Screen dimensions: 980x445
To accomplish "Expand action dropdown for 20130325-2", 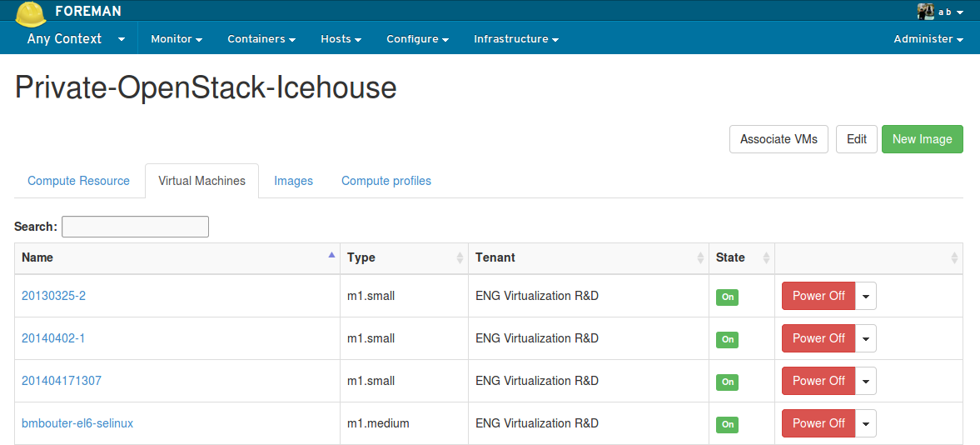I will pos(866,296).
